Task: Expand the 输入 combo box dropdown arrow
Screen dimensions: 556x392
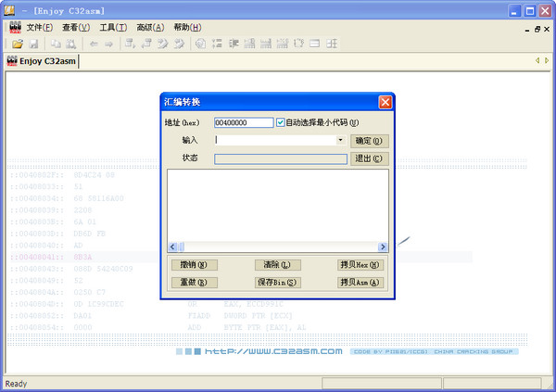Action: click(341, 140)
